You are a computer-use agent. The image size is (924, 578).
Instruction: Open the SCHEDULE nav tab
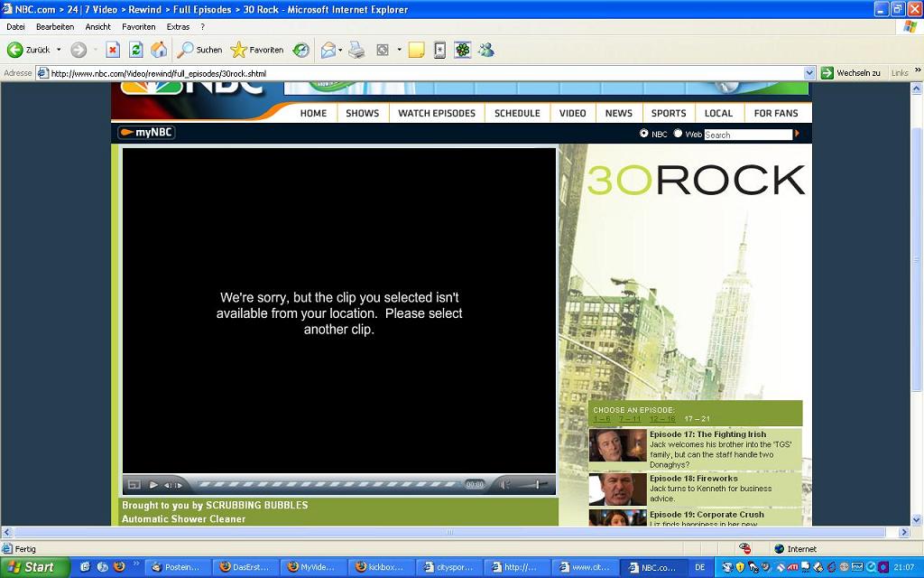pyautogui.click(x=517, y=113)
